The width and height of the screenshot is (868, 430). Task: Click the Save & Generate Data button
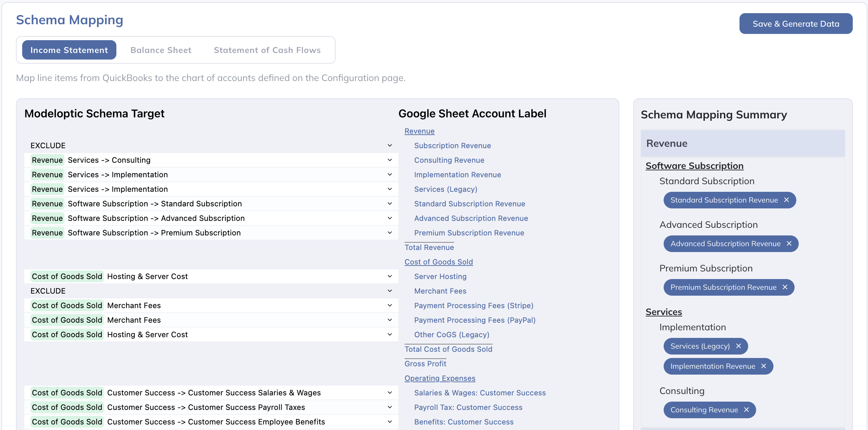796,24
